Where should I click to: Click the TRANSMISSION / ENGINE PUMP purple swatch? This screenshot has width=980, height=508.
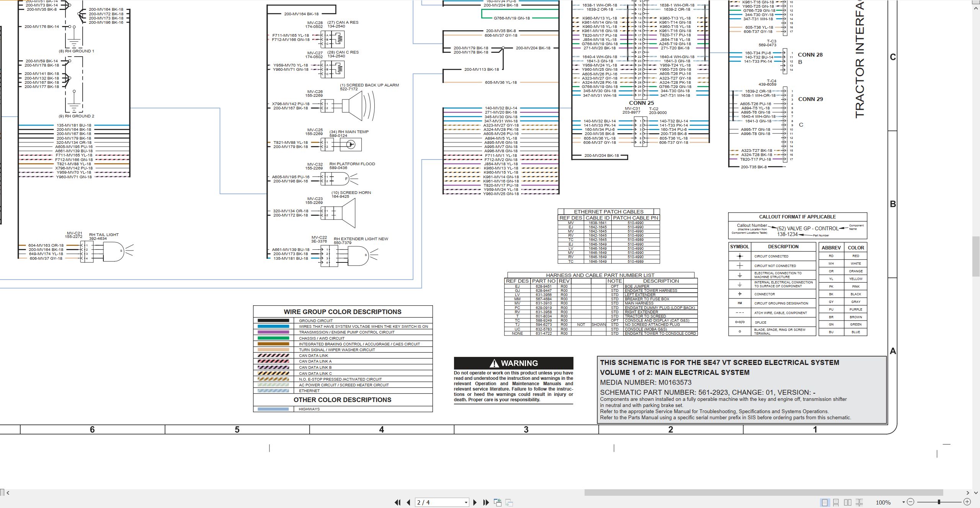pyautogui.click(x=273, y=332)
